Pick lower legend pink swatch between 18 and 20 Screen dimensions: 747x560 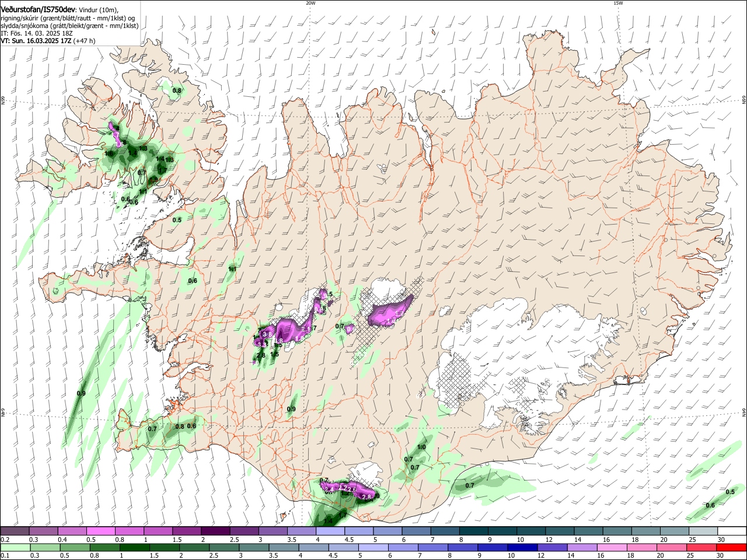642,547
